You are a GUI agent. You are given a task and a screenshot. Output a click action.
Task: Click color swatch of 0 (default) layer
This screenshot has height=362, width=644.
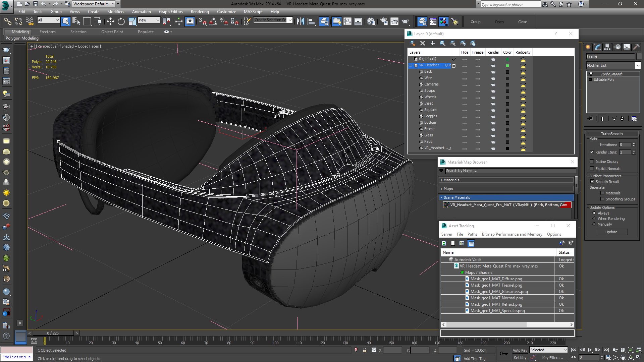coord(507,59)
